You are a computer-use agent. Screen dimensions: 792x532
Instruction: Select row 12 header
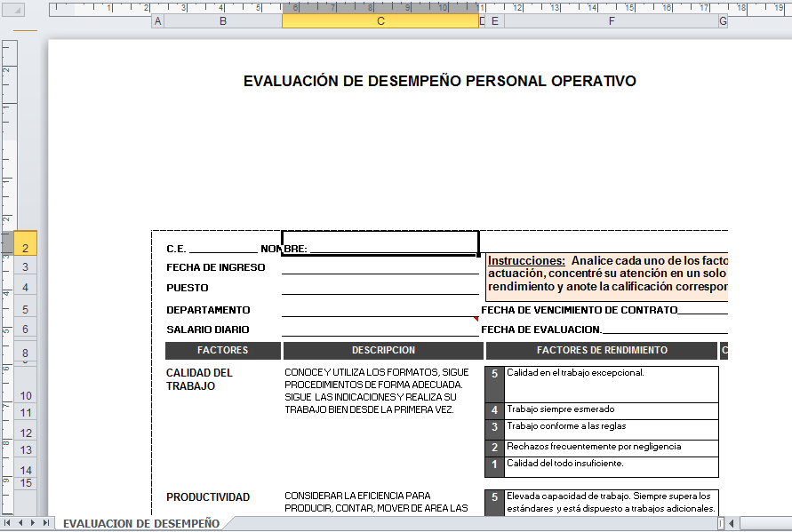pyautogui.click(x=26, y=433)
